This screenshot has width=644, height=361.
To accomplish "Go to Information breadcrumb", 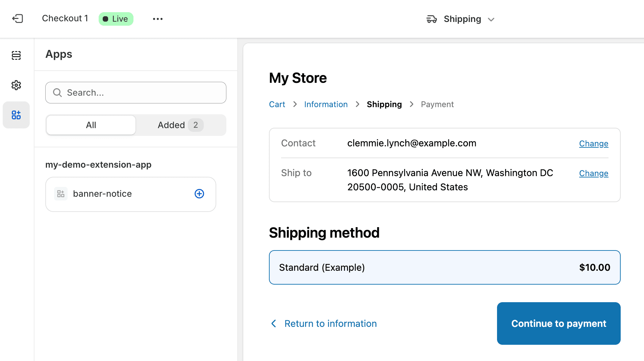I will coord(326,104).
